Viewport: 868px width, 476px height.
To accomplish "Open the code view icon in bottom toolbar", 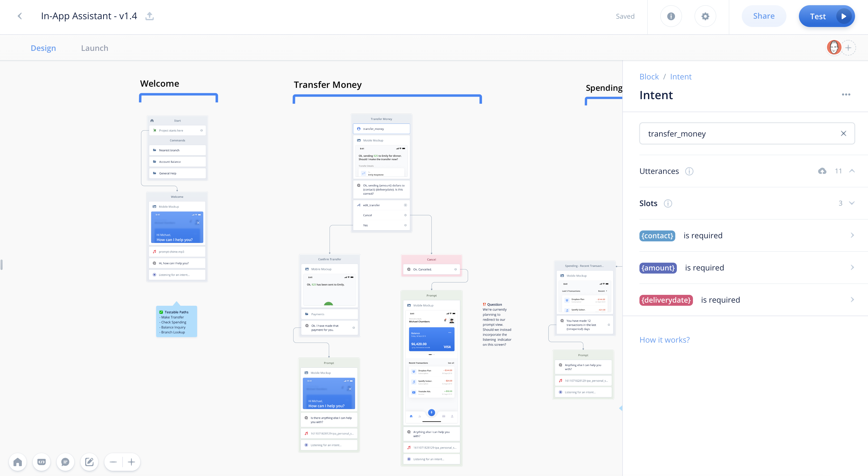I will click(42, 462).
